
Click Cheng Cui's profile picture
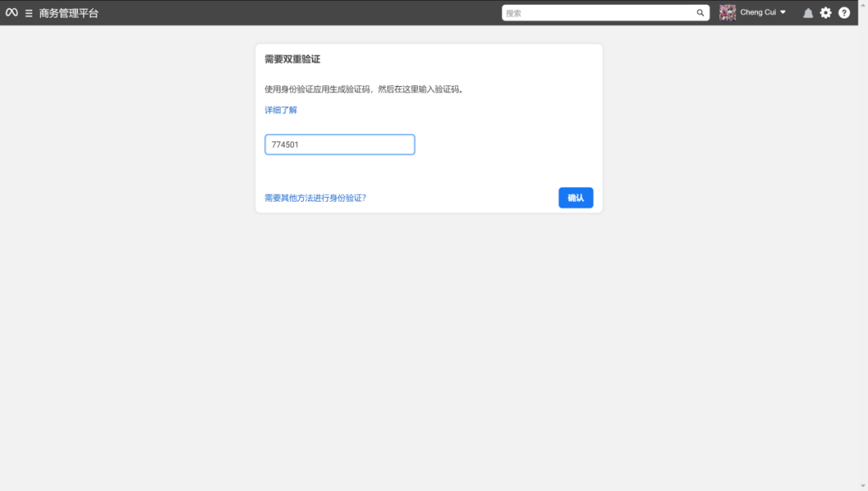tap(727, 12)
